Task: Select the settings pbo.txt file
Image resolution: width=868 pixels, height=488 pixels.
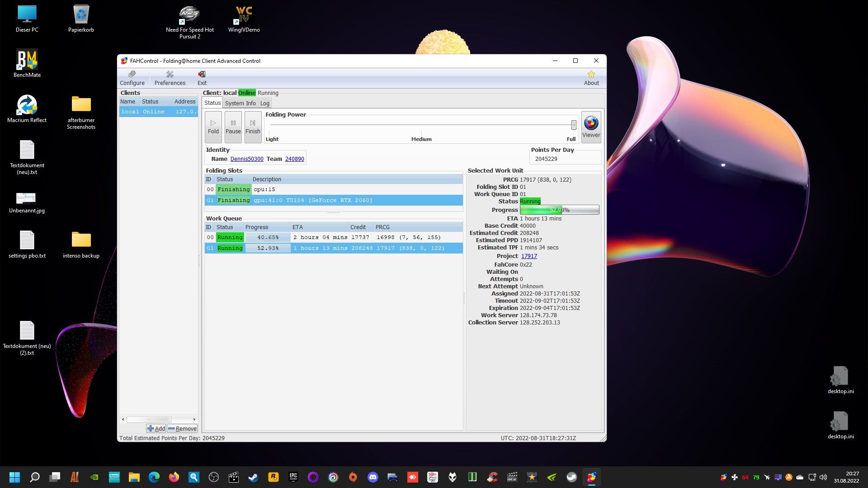Action: click(x=27, y=244)
